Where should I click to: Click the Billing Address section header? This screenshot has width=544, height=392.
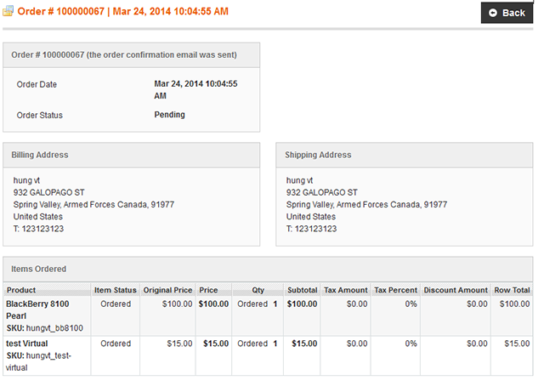(132, 155)
